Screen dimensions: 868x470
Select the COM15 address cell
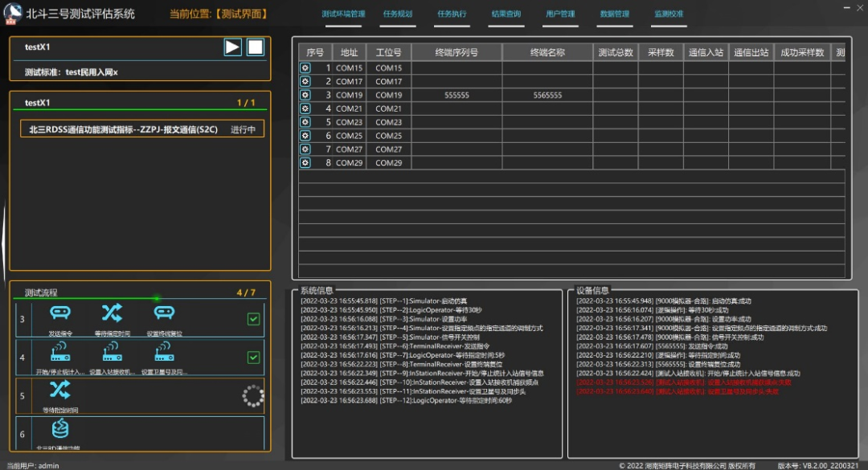[x=349, y=68]
